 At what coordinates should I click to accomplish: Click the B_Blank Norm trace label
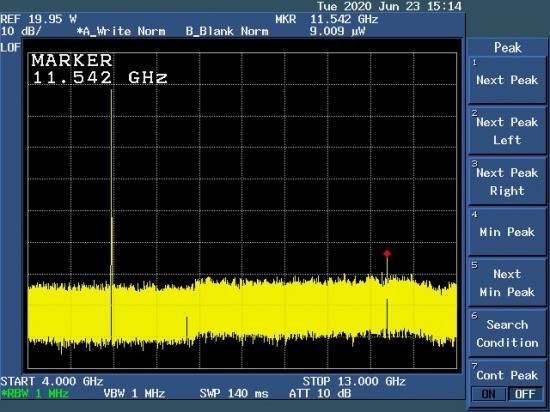click(x=227, y=31)
